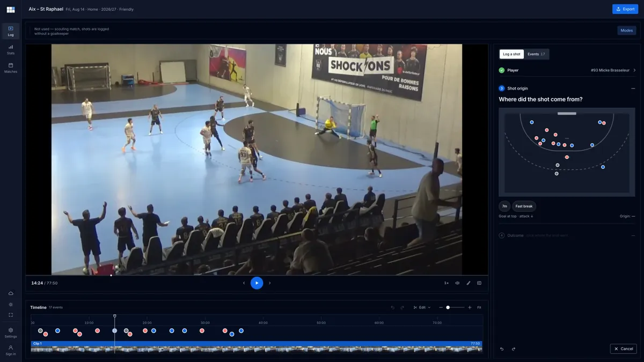Image resolution: width=644 pixels, height=362 pixels.
Task: Click the blue Clip 1 bar
Action: (257, 343)
